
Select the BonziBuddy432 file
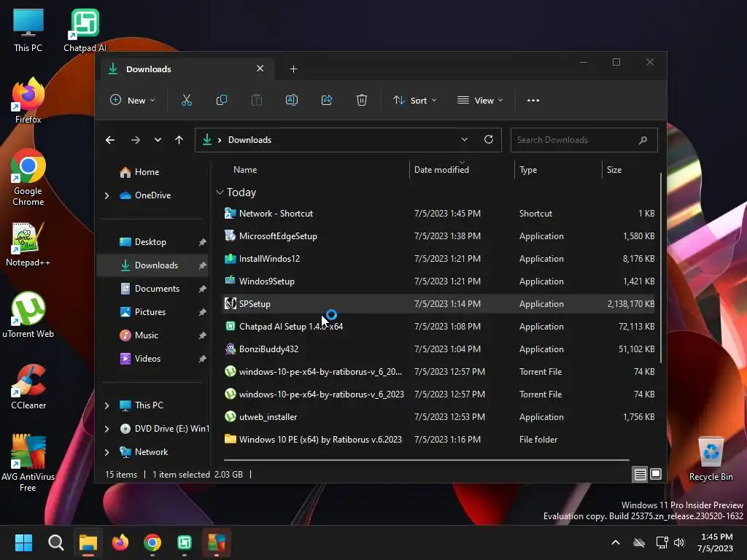click(439, 349)
